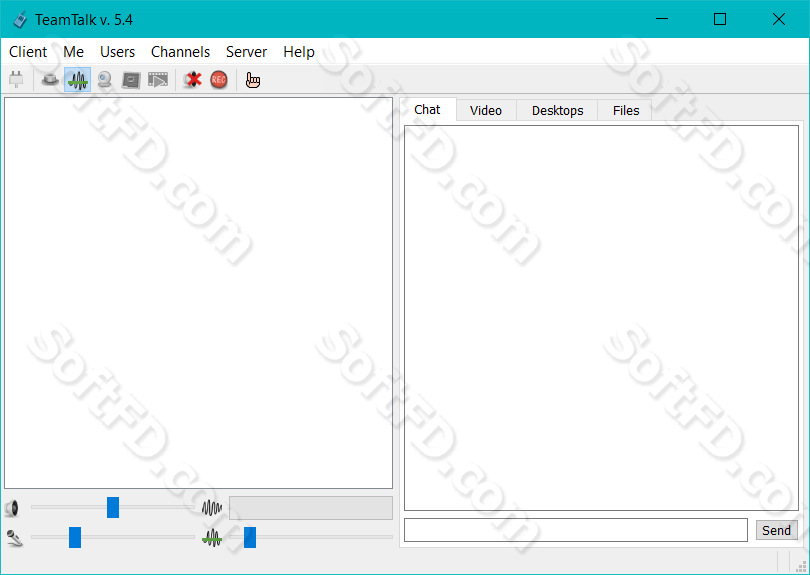Enable push-to-talk button icon

pos(50,80)
